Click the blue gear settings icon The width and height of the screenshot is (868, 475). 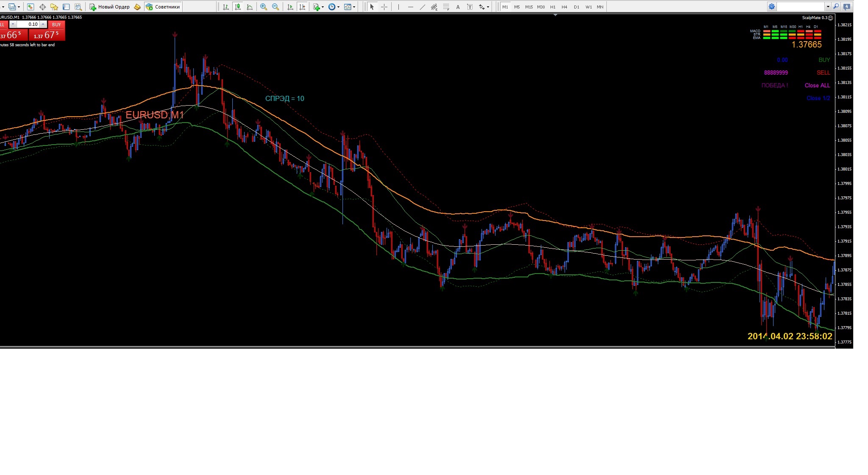[x=772, y=6]
